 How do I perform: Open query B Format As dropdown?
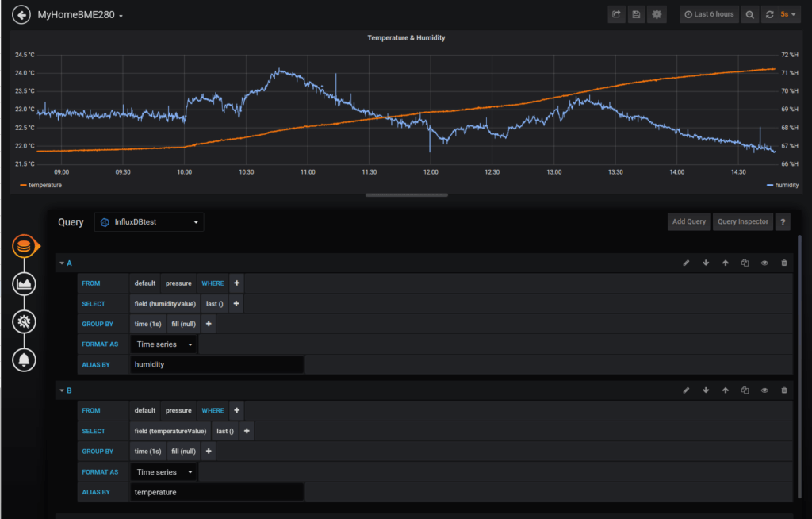[163, 472]
